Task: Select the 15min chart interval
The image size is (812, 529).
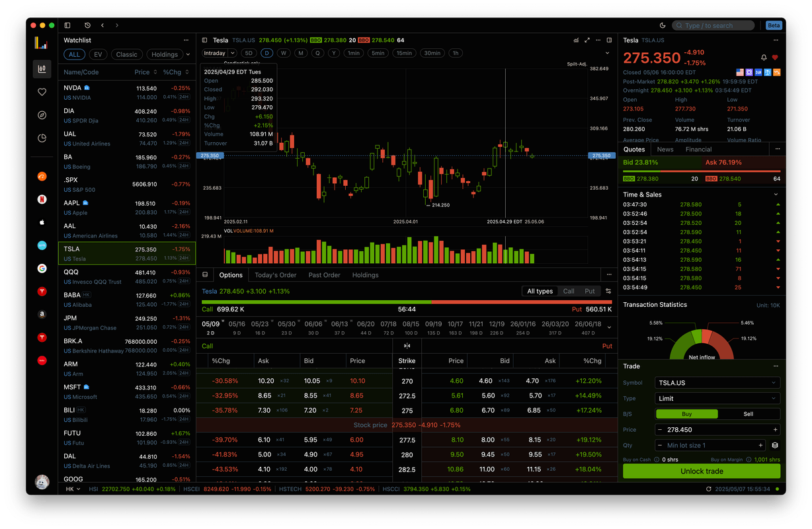Action: tap(404, 53)
